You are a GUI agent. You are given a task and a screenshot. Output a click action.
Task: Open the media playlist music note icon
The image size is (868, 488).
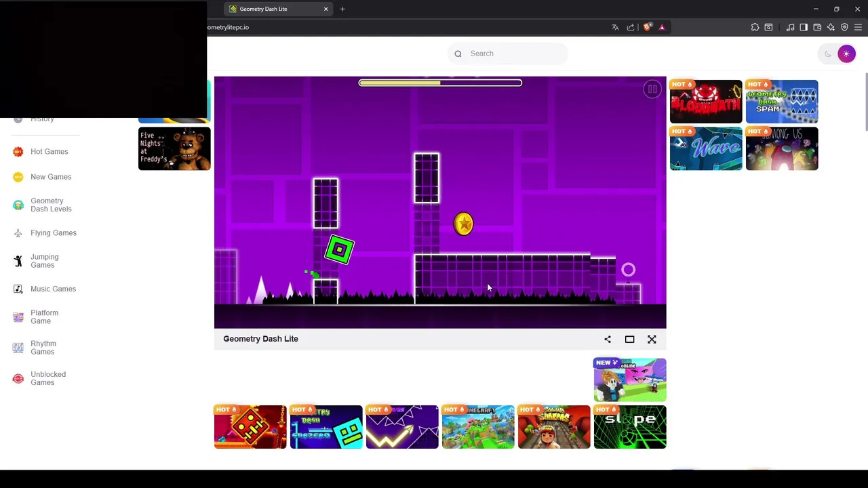pos(790,27)
